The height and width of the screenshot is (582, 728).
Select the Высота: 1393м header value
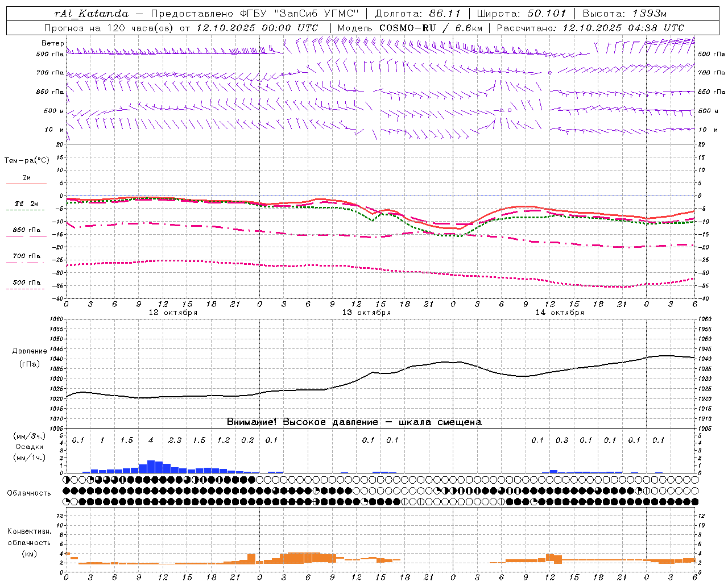coord(625,14)
